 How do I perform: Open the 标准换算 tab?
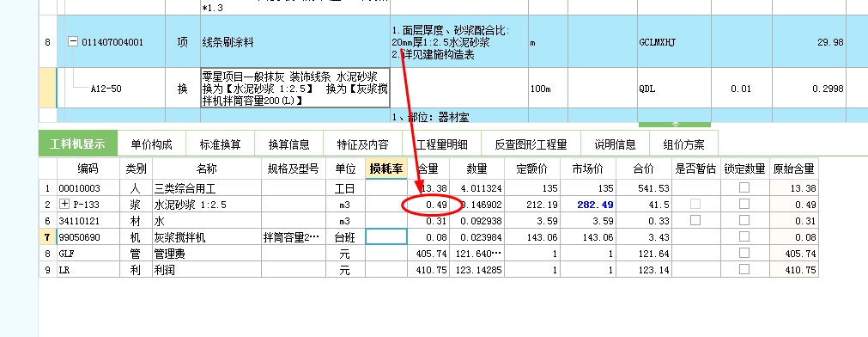(221, 144)
